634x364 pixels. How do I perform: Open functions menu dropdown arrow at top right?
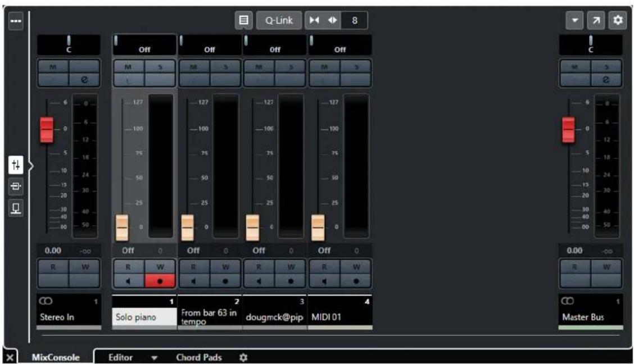point(574,20)
